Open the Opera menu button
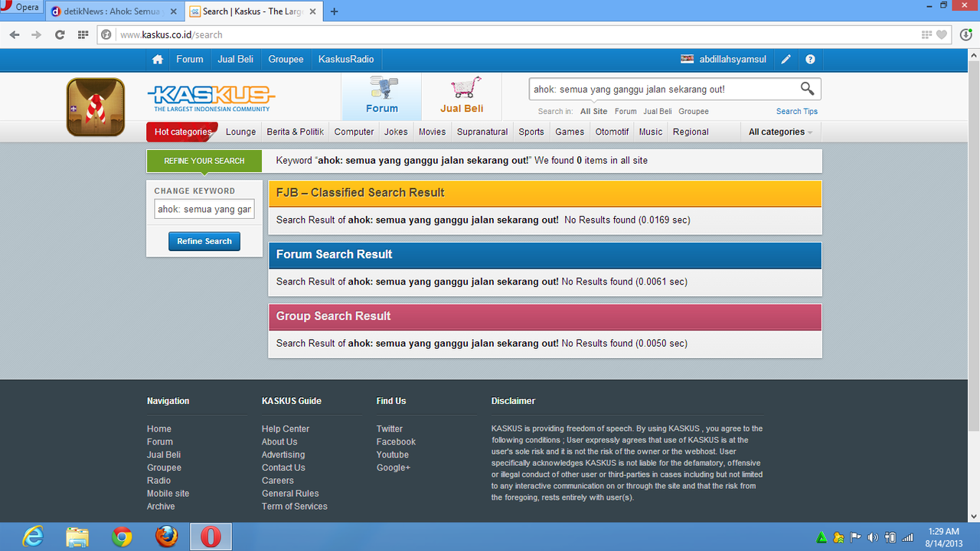The width and height of the screenshot is (980, 551). 21,8
